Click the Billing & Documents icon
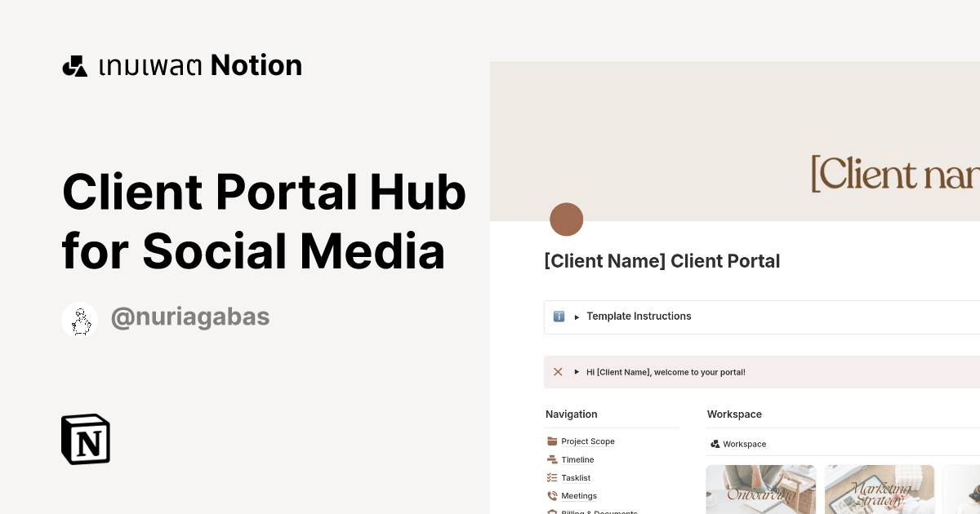Screen dimensions: 980x514 point(551,512)
